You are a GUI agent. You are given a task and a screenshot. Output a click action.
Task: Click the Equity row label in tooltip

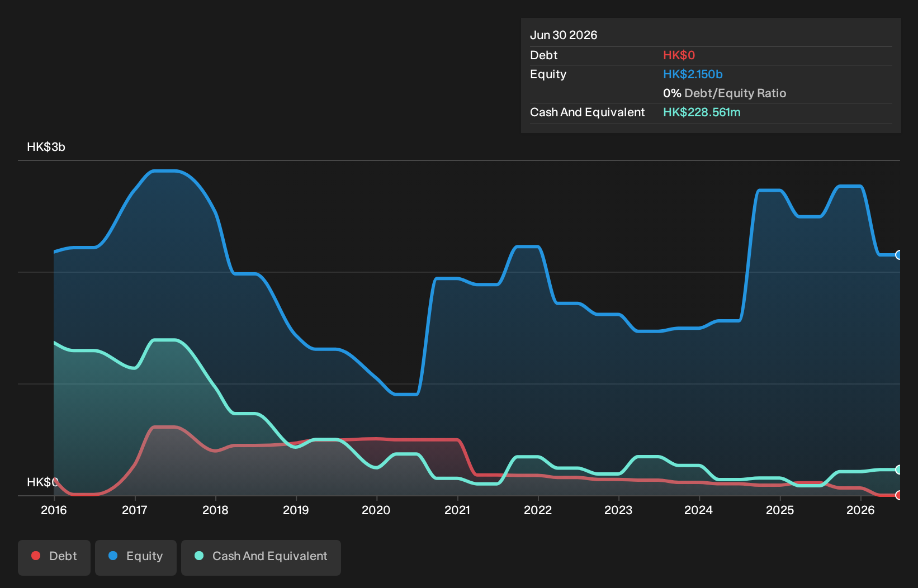click(548, 74)
